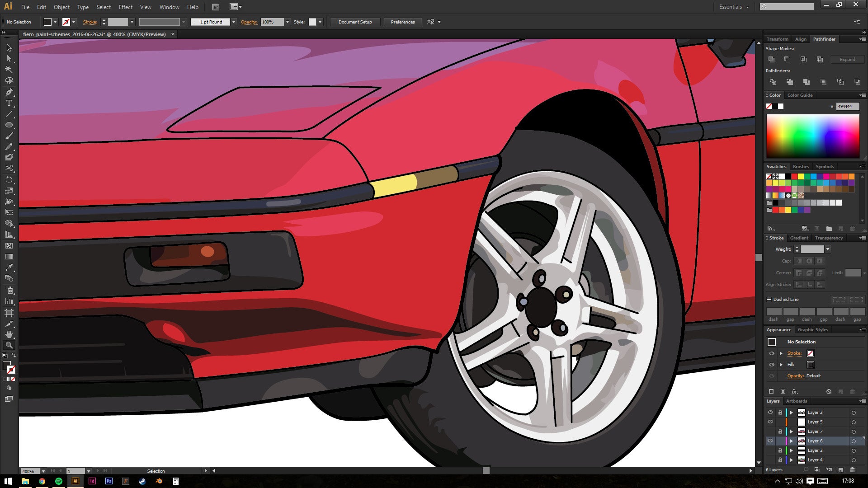
Task: Click Add New Effect fx icon
Action: (795, 392)
